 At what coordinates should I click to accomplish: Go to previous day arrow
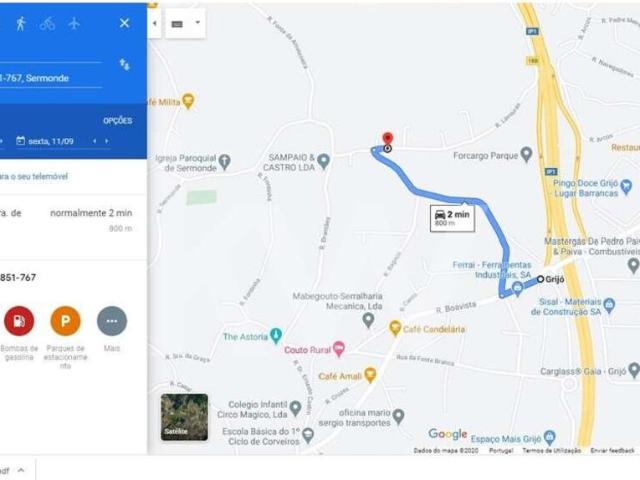(x=94, y=141)
